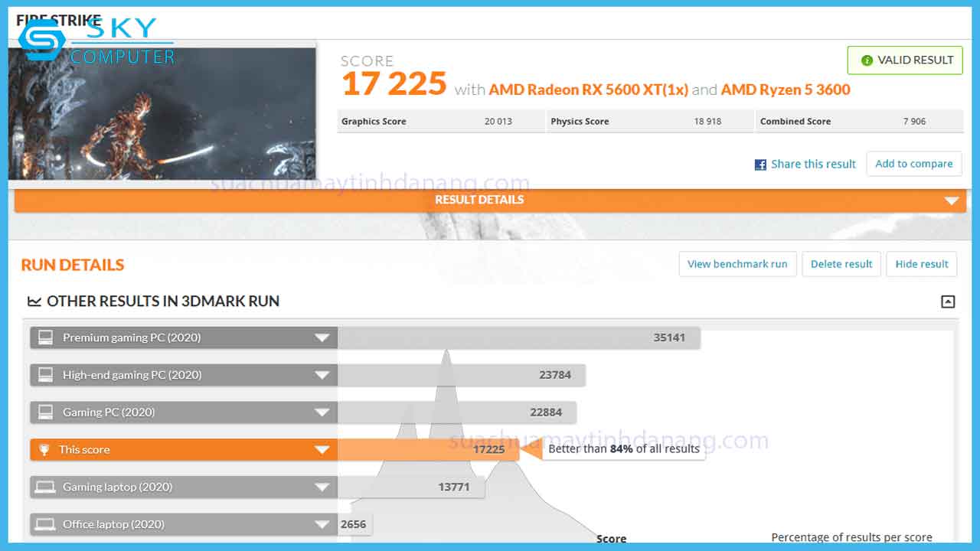Click the High-end gaming PC desktop icon

[46, 375]
